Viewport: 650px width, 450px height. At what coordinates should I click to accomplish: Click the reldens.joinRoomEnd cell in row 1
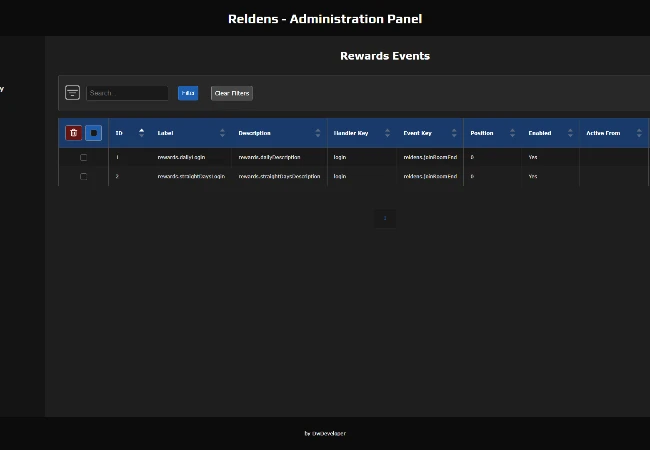tap(430, 157)
